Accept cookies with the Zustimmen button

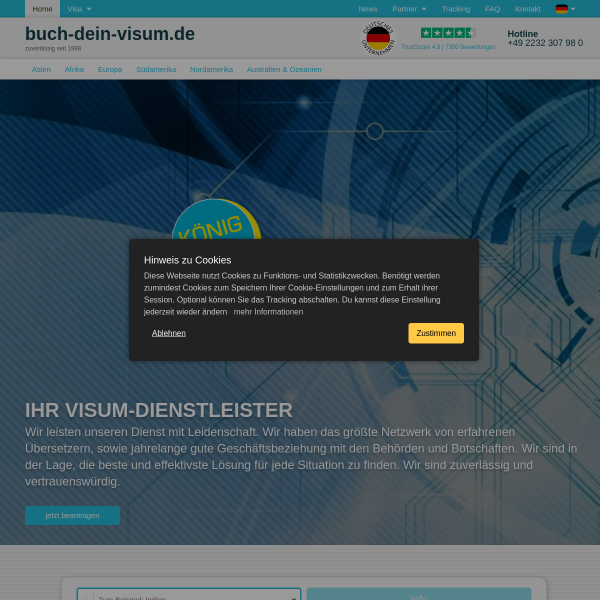click(x=436, y=333)
